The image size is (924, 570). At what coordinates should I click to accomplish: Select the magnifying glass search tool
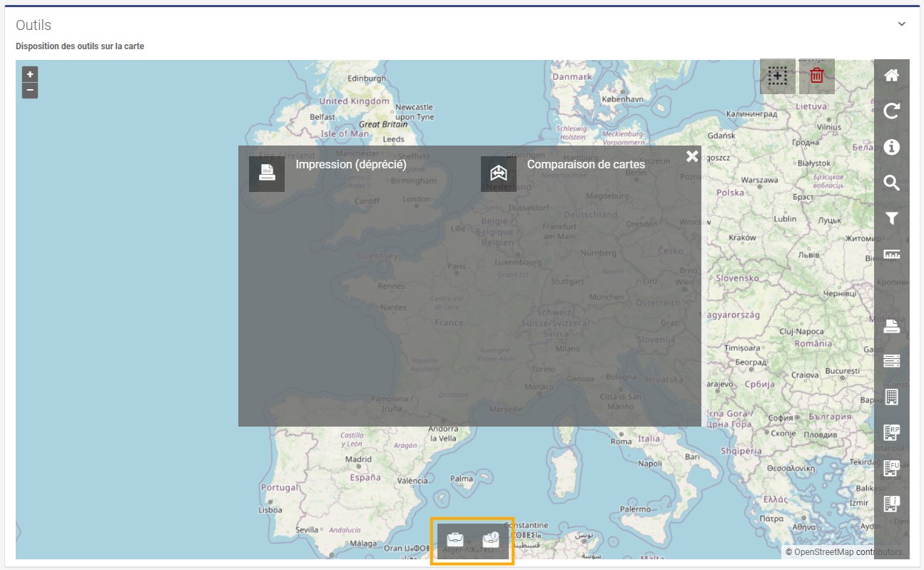tap(891, 183)
